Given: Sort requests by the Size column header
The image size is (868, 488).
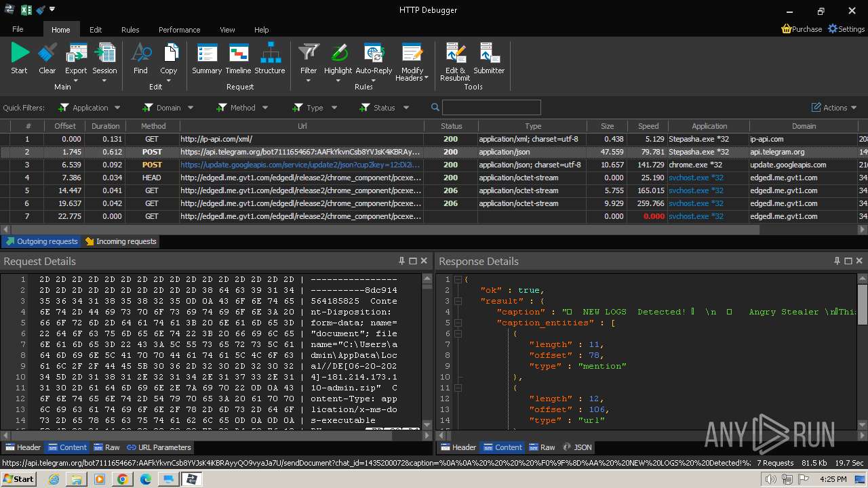Looking at the screenshot, I should tap(607, 126).
